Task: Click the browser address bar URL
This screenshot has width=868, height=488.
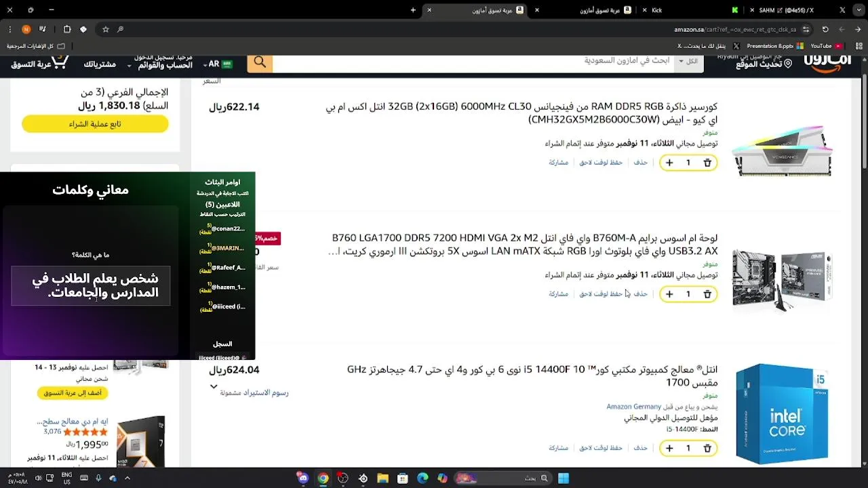Action: coord(735,30)
